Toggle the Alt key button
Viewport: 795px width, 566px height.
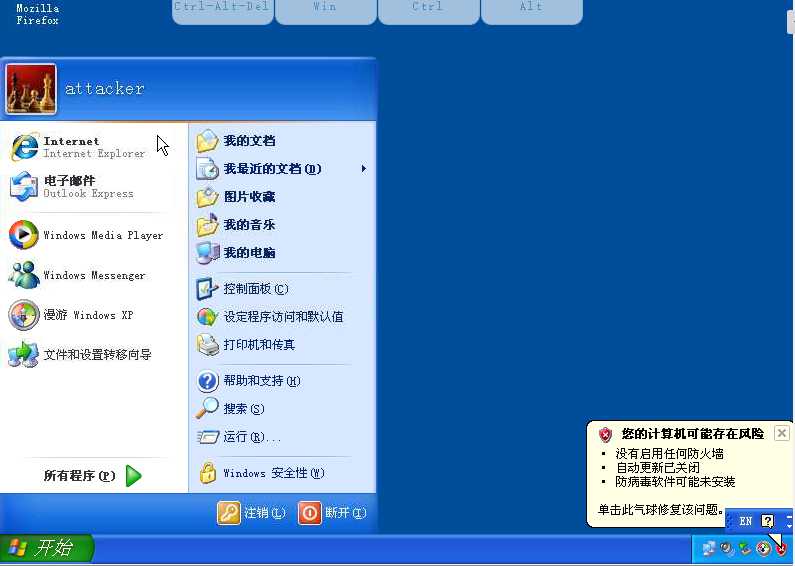tap(531, 10)
